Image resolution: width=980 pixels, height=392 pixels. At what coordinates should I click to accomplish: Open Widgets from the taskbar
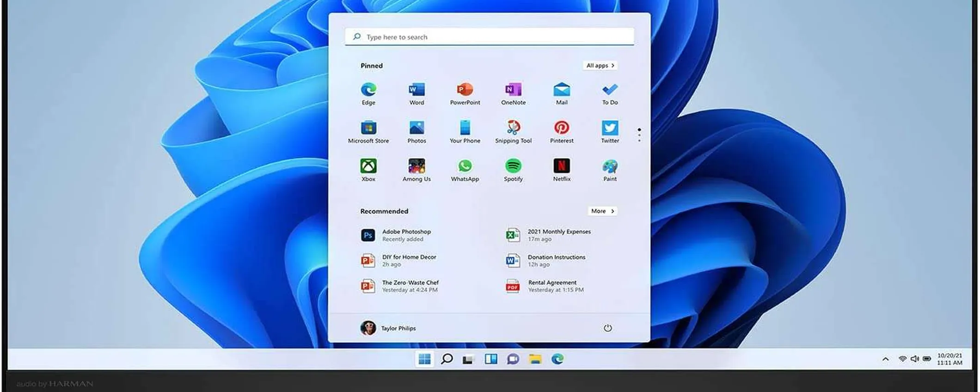click(491, 359)
